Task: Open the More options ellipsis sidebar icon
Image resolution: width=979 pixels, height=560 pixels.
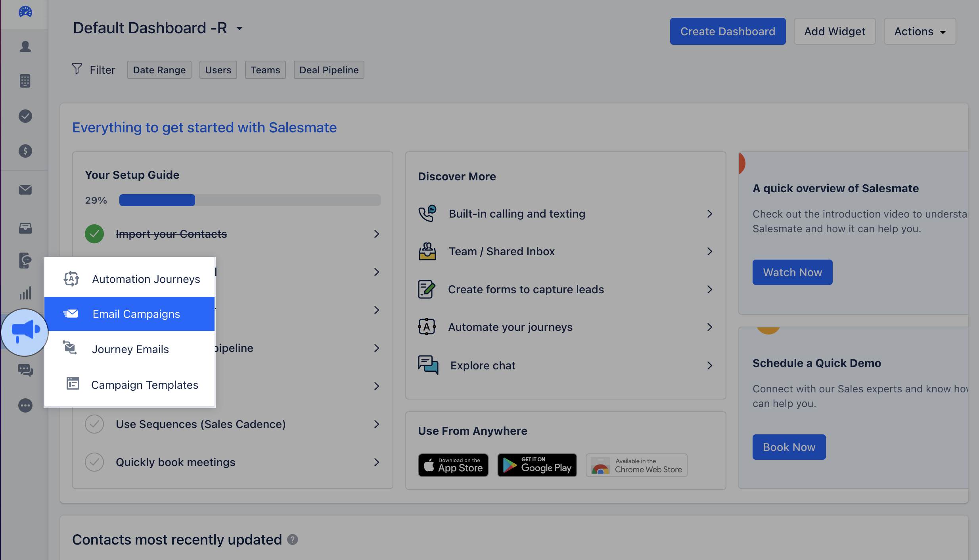Action: (25, 405)
